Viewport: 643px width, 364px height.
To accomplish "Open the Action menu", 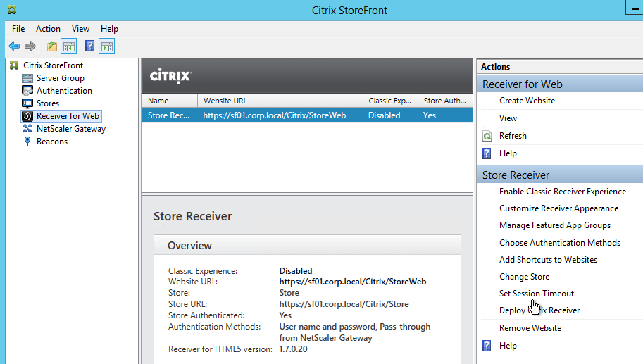I will click(x=48, y=29).
